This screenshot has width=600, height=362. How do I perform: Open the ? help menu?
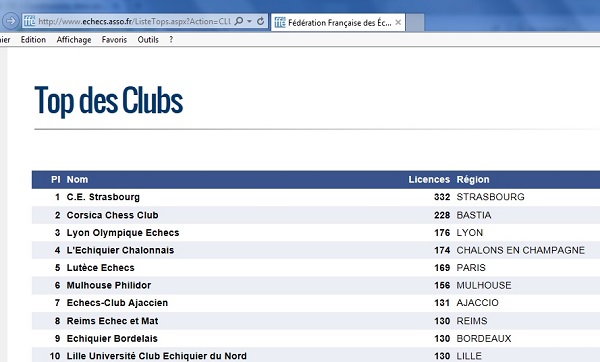(171, 40)
